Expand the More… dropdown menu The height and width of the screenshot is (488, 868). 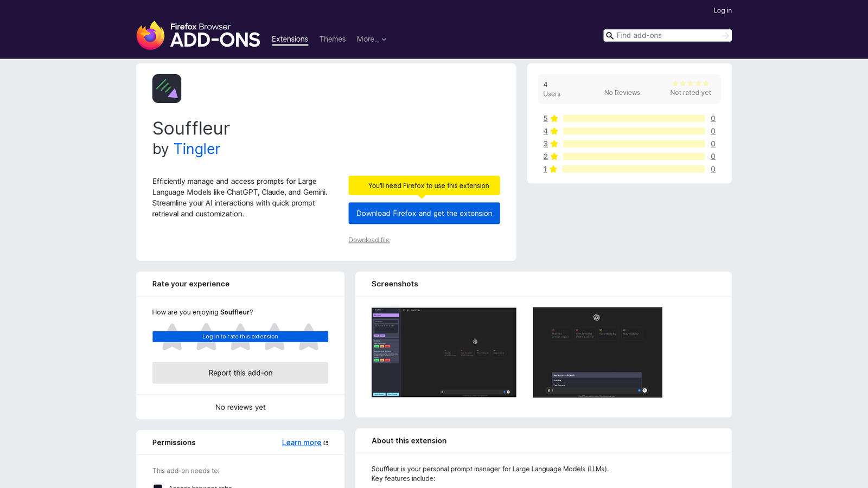372,39
